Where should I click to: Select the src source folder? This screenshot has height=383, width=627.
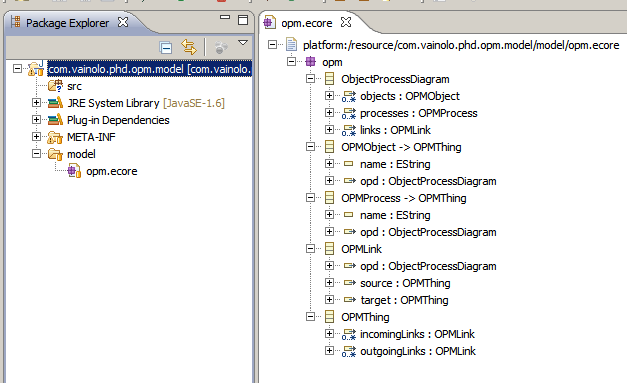pos(74,86)
